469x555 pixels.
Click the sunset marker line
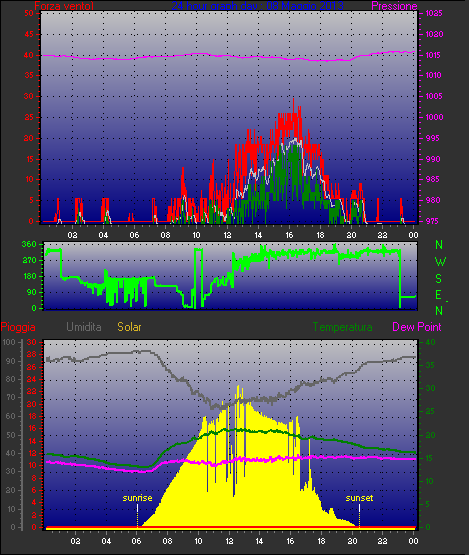(359, 515)
